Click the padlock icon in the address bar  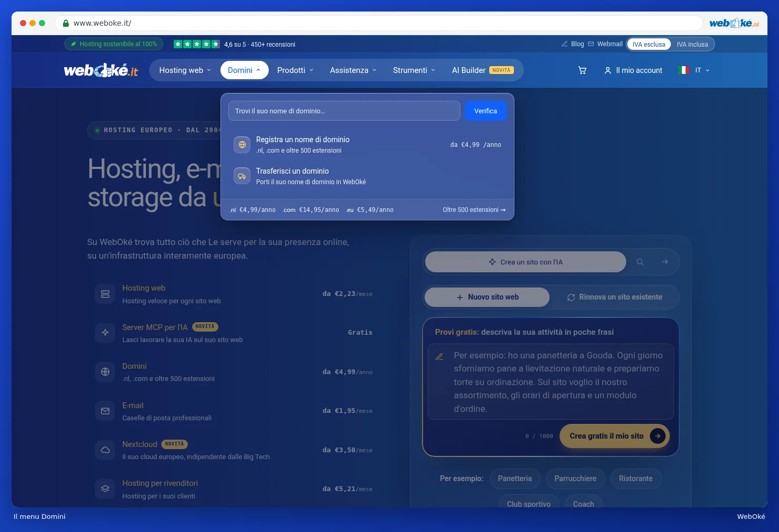point(66,23)
